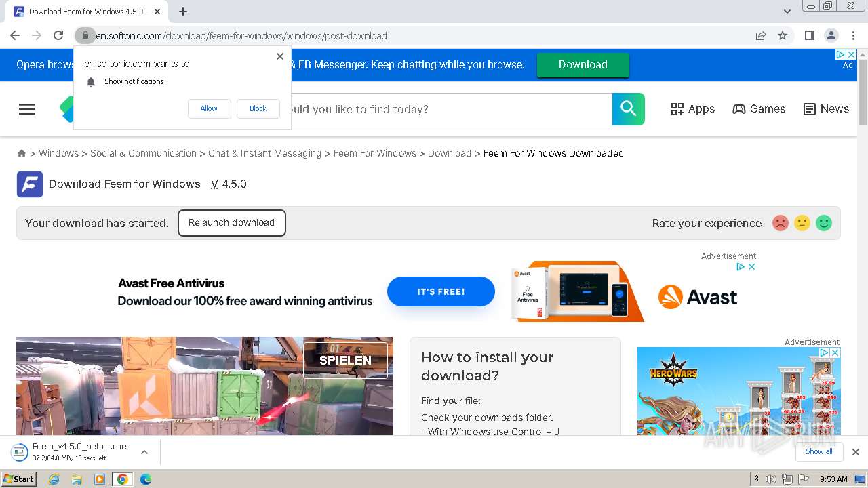The width and height of the screenshot is (868, 488).
Task: Open media player from taskbar
Action: pyautogui.click(x=100, y=479)
